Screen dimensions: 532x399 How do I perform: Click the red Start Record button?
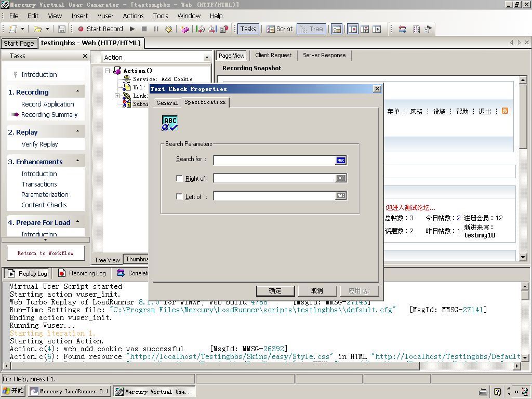101,29
